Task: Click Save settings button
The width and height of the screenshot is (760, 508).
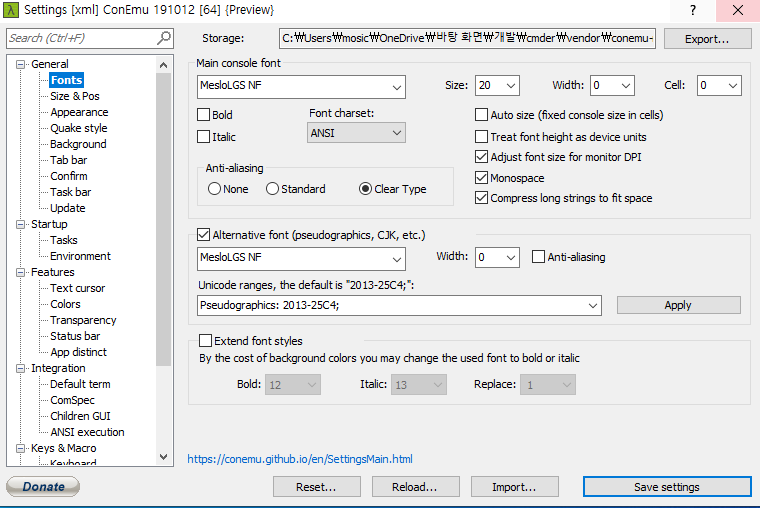Action: tap(667, 487)
